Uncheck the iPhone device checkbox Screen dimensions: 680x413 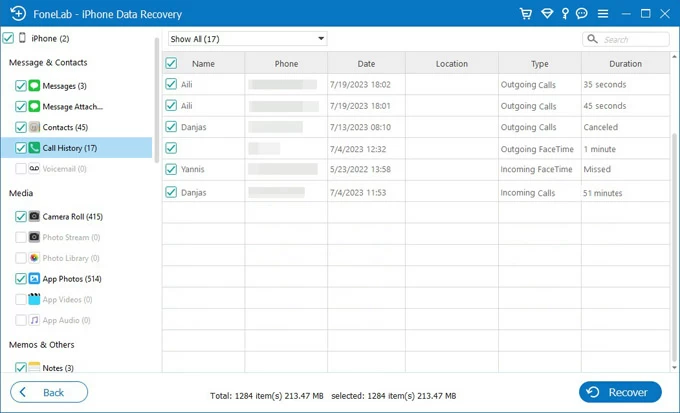(x=9, y=38)
